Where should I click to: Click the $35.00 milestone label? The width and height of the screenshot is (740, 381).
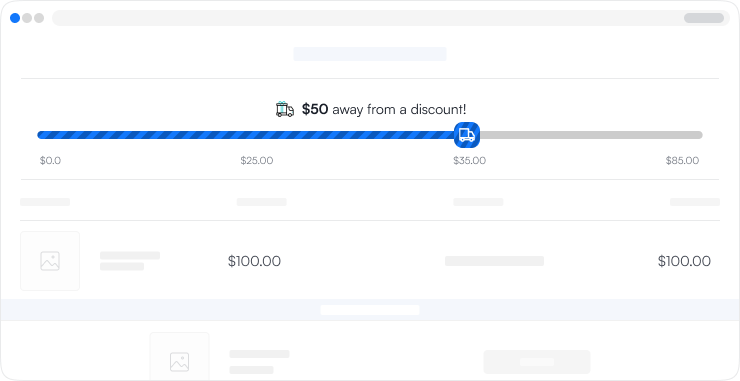point(470,161)
